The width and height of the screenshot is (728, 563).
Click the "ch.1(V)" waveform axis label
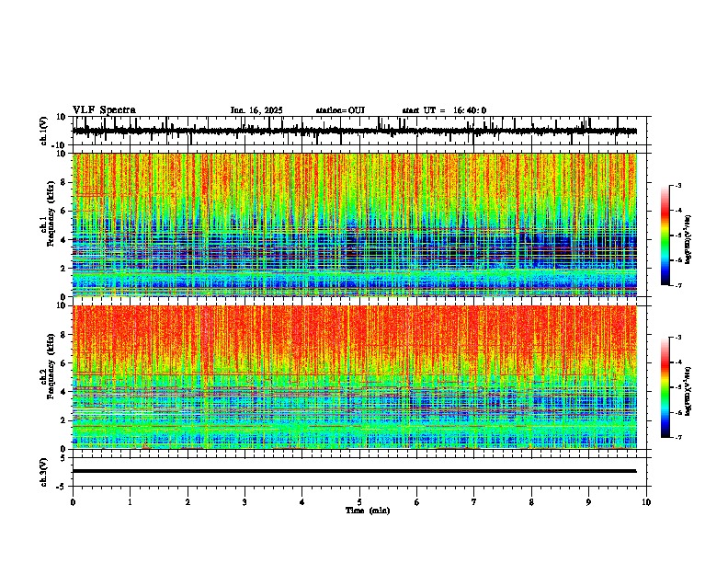pos(44,131)
